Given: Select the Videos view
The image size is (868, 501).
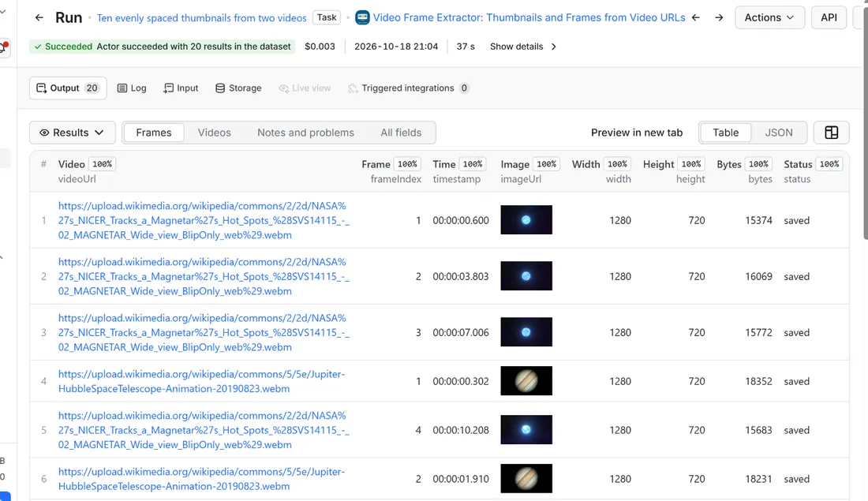Looking at the screenshot, I should point(214,133).
